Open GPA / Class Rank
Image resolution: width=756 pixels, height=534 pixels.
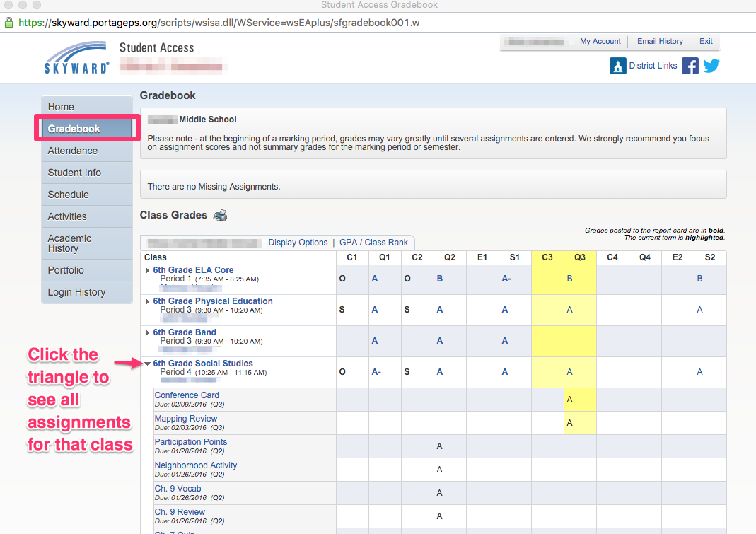pos(373,243)
